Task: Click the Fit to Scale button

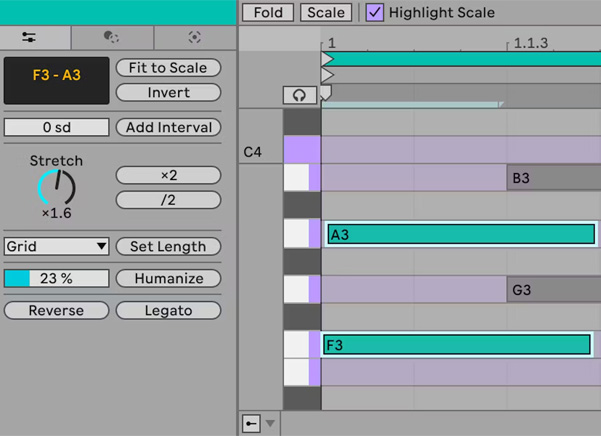Action: [x=168, y=68]
